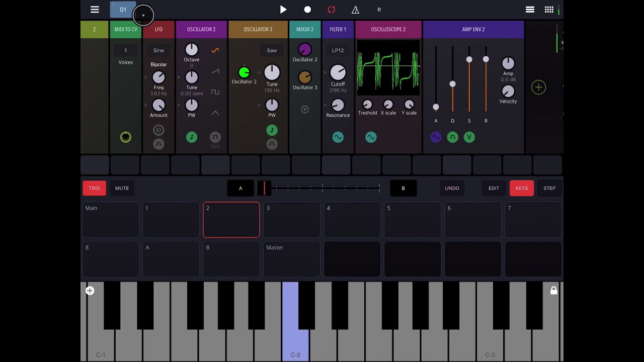Enable TRIG mode

[95, 188]
